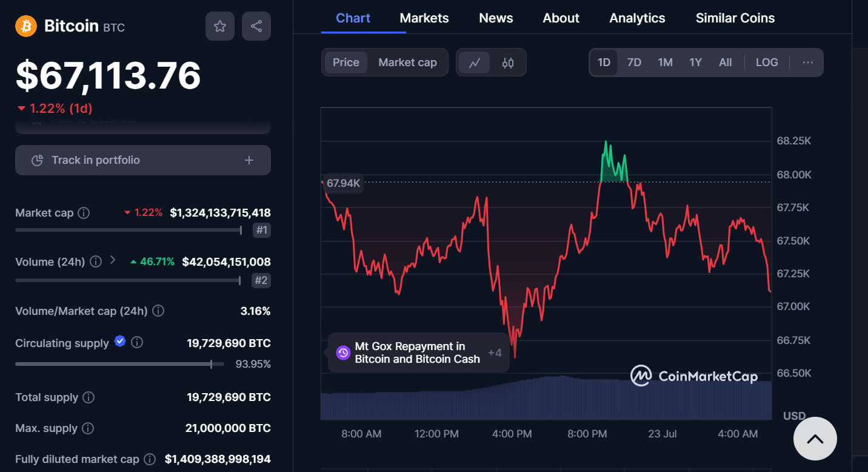Open the share icon button
The image size is (868, 472).
[256, 26]
